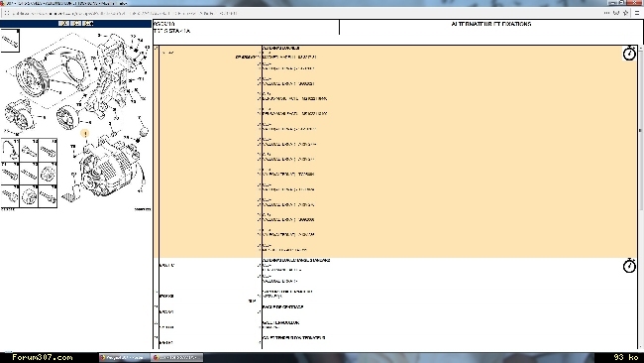Select the yellow highlighted part marker in diagram

85,134
